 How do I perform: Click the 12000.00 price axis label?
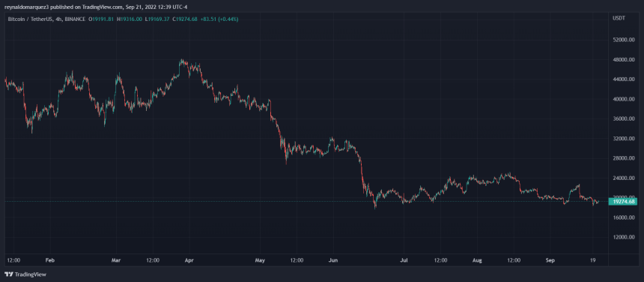(623, 237)
